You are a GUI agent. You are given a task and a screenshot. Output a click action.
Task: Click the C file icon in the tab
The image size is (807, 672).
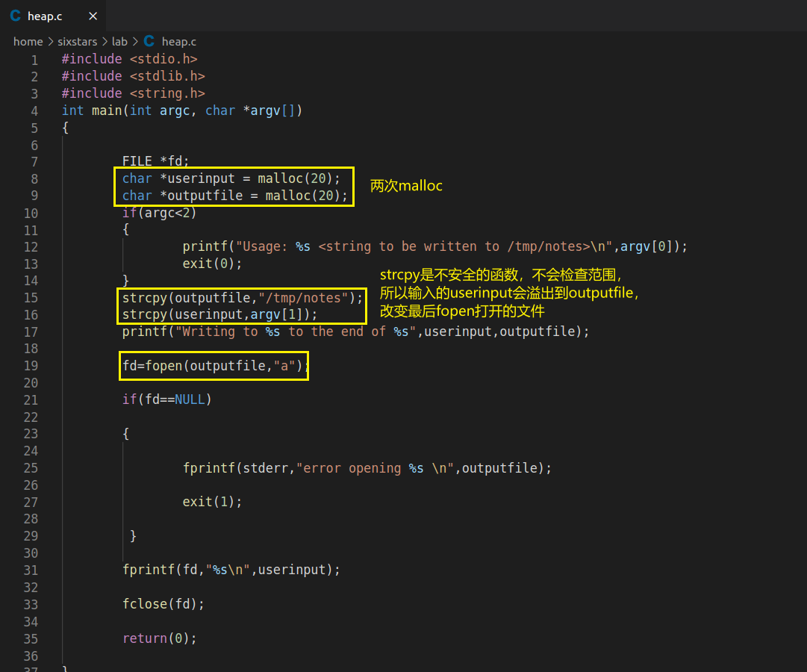point(16,16)
